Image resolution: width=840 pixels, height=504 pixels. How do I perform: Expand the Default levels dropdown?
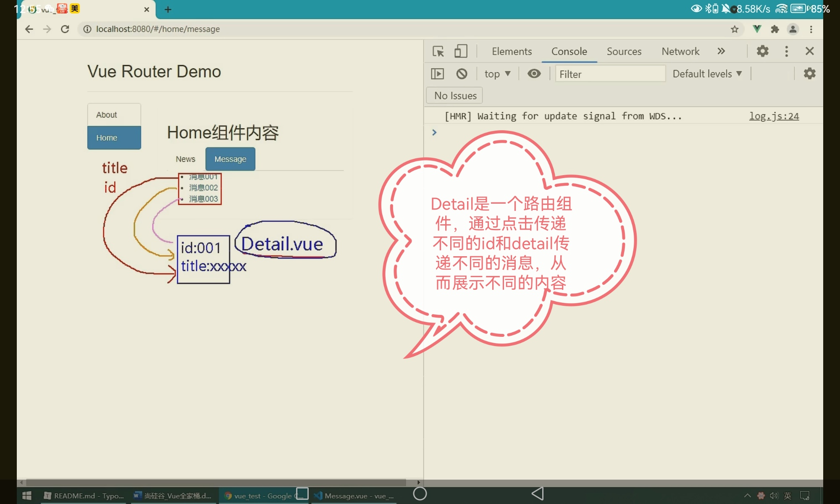pyautogui.click(x=707, y=74)
